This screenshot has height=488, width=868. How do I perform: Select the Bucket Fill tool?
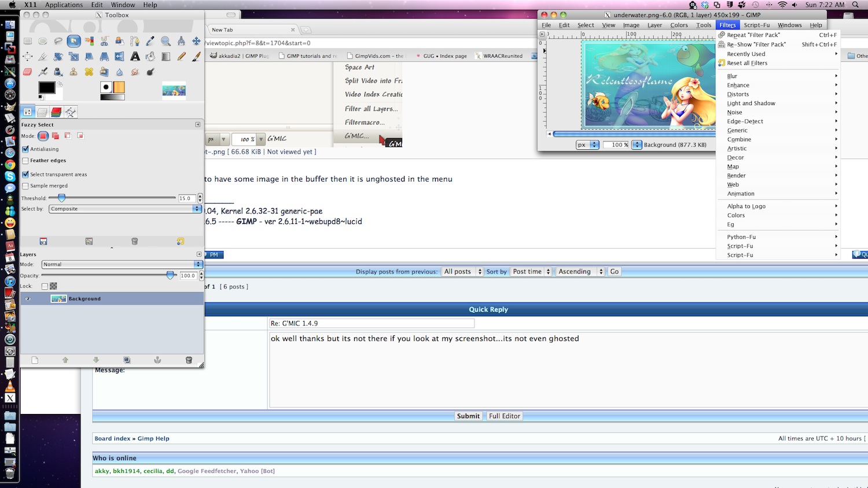click(150, 57)
